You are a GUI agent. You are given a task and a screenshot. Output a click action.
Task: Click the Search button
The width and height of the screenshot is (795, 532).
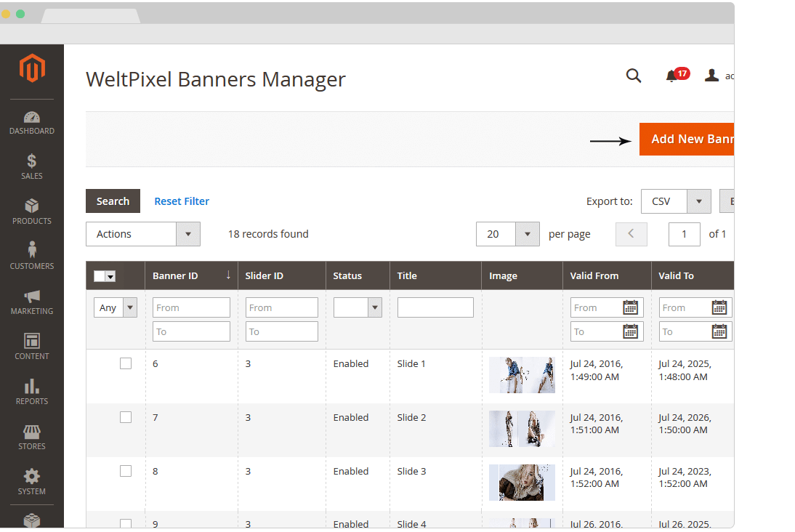coord(113,201)
